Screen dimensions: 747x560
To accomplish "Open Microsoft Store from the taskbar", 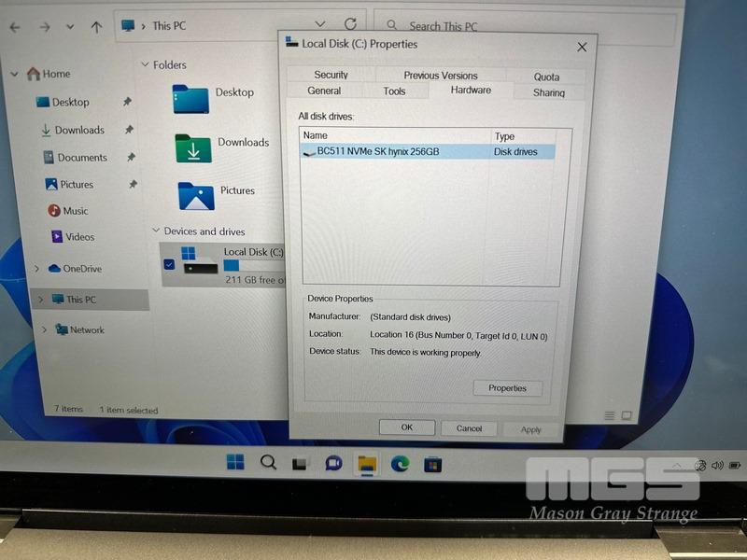I will pyautogui.click(x=432, y=464).
